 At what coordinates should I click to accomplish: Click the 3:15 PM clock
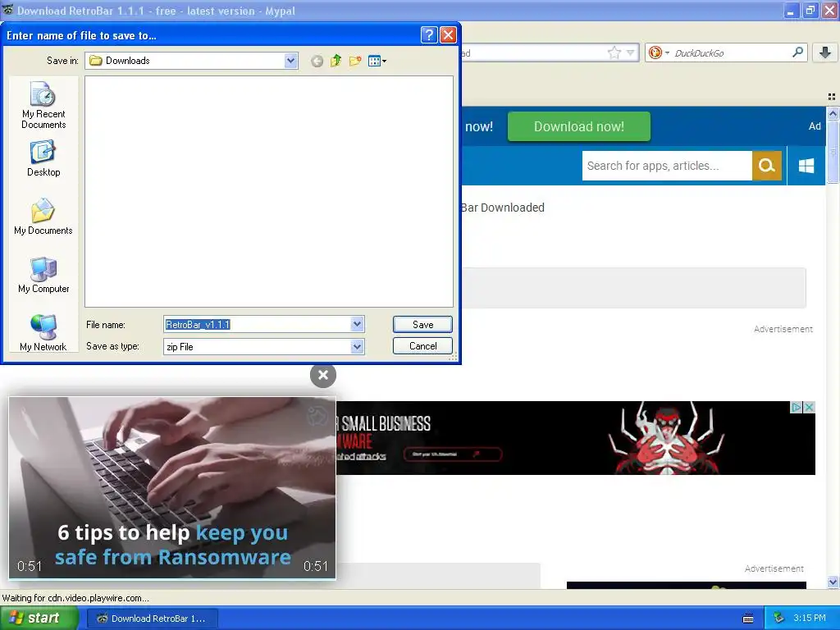(810, 619)
